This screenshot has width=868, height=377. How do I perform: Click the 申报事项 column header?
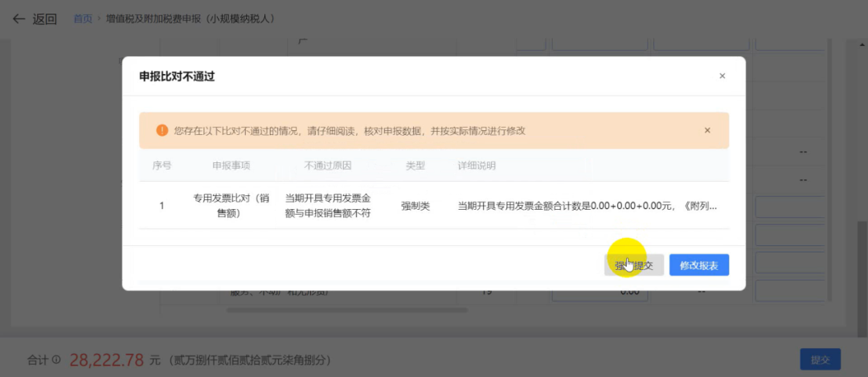(x=231, y=166)
